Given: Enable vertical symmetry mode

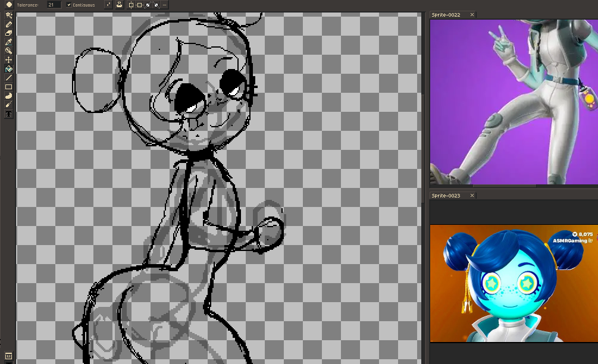Looking at the screenshot, I should pyautogui.click(x=140, y=5).
